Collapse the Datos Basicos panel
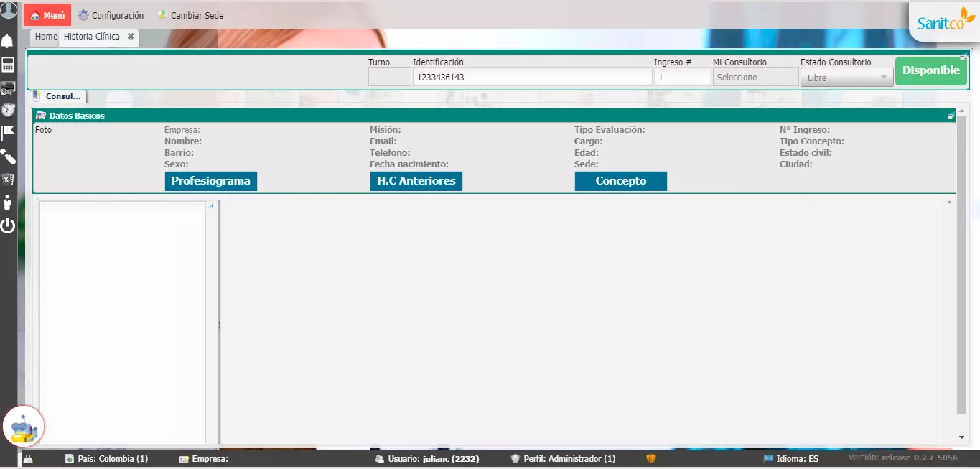 (951, 116)
